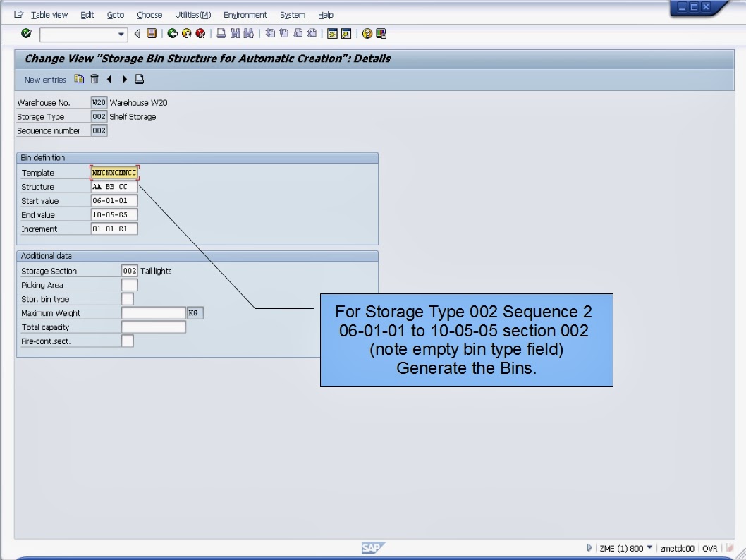This screenshot has width=746, height=560.
Task: Open the ZME (1) 800 system dropdown
Action: pos(649,548)
